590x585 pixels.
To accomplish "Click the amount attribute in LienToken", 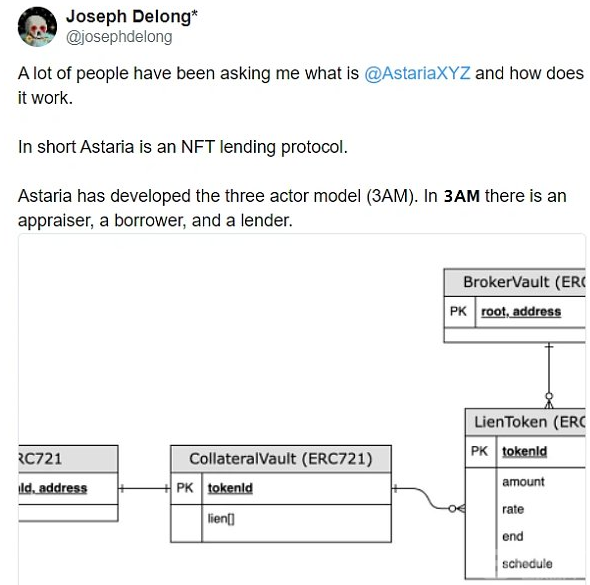I will [x=523, y=482].
